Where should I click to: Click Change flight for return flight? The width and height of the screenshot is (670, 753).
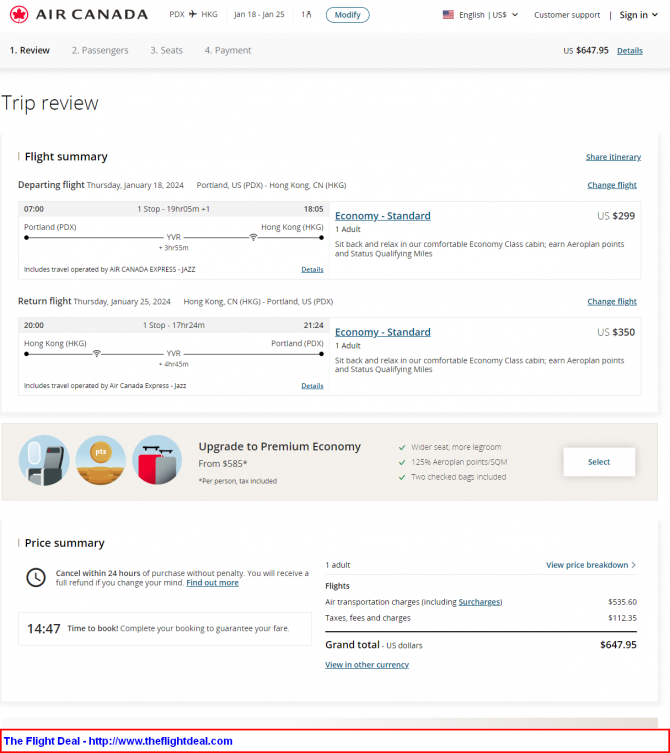pos(612,302)
